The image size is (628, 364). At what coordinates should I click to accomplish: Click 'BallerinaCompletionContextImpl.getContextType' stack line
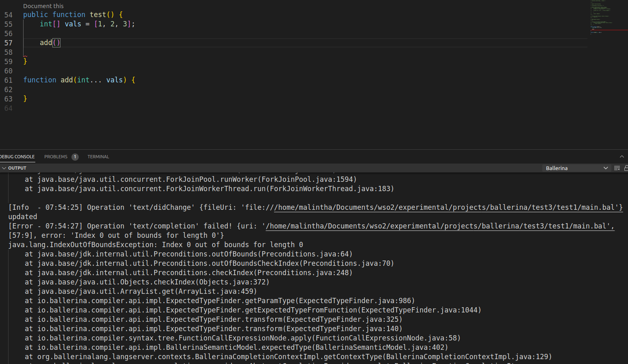(288, 357)
